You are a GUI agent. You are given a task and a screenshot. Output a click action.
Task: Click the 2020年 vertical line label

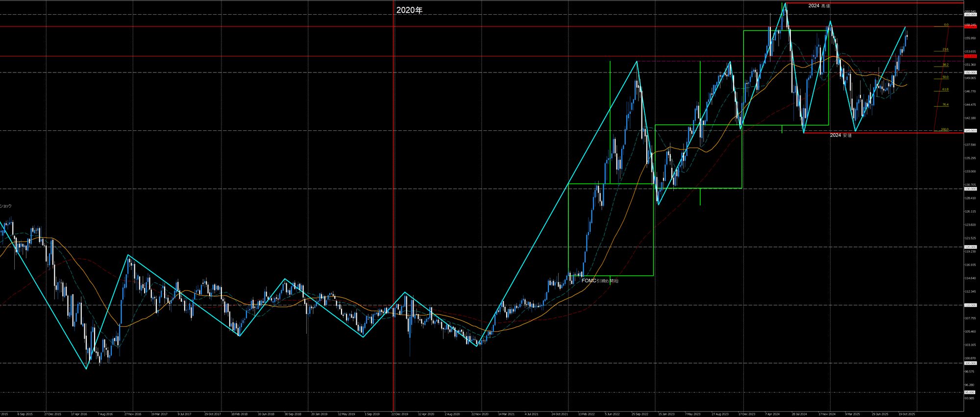(x=409, y=10)
